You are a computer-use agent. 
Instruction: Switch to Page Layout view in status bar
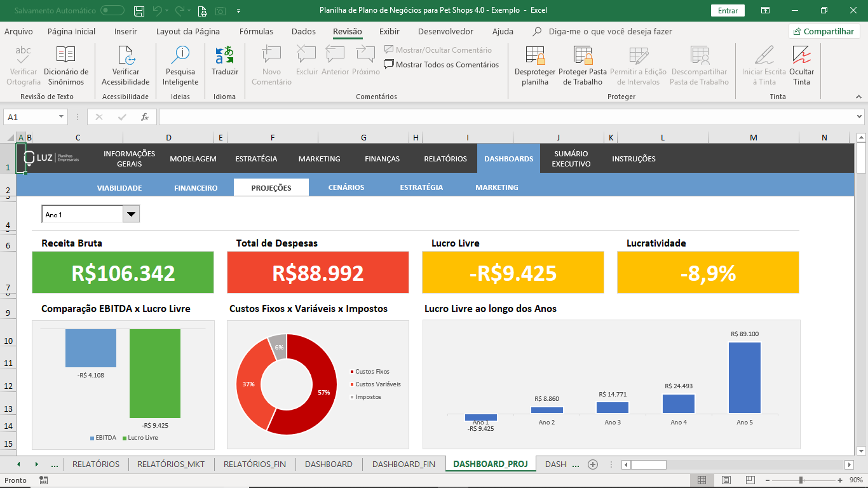[x=726, y=480]
